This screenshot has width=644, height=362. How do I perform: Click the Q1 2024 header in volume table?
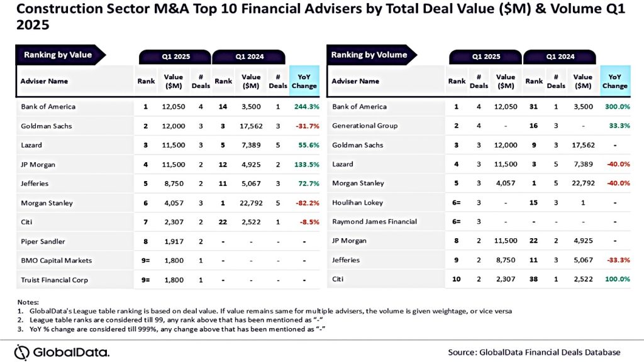click(x=560, y=57)
